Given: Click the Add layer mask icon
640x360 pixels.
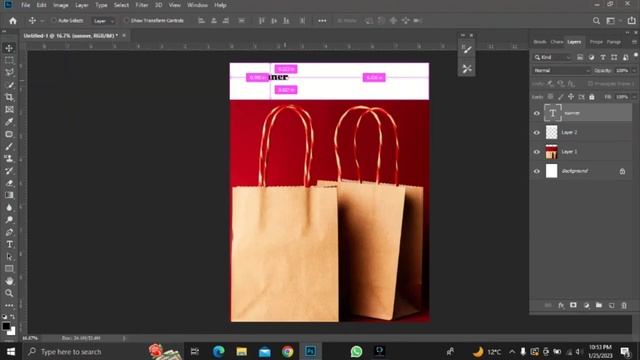Looking at the screenshot, I should pos(573,305).
